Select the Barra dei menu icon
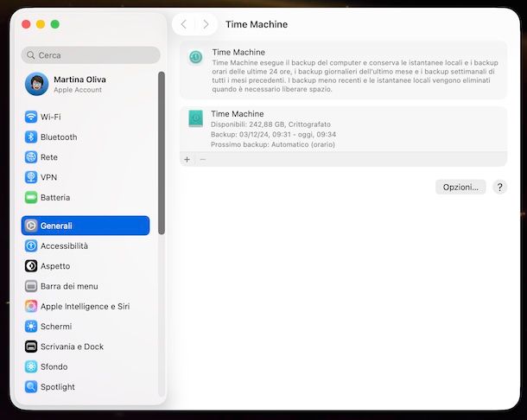This screenshot has width=527, height=420. point(31,286)
